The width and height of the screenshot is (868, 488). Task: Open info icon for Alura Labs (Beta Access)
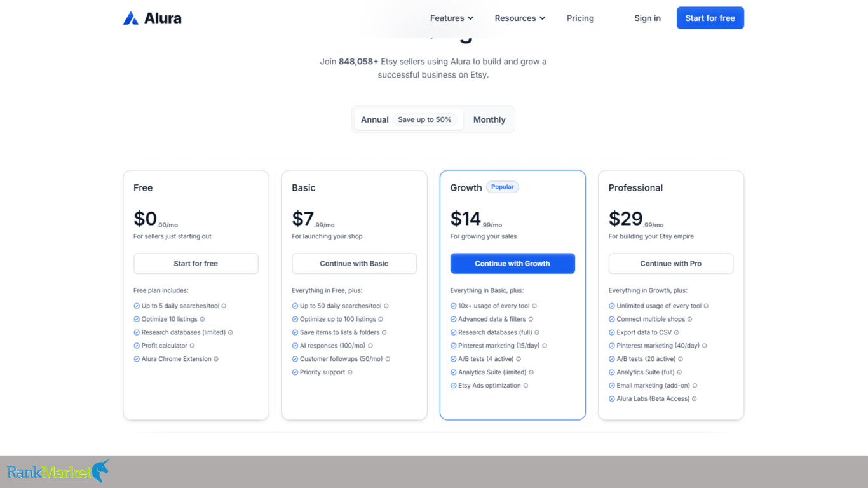point(695,399)
